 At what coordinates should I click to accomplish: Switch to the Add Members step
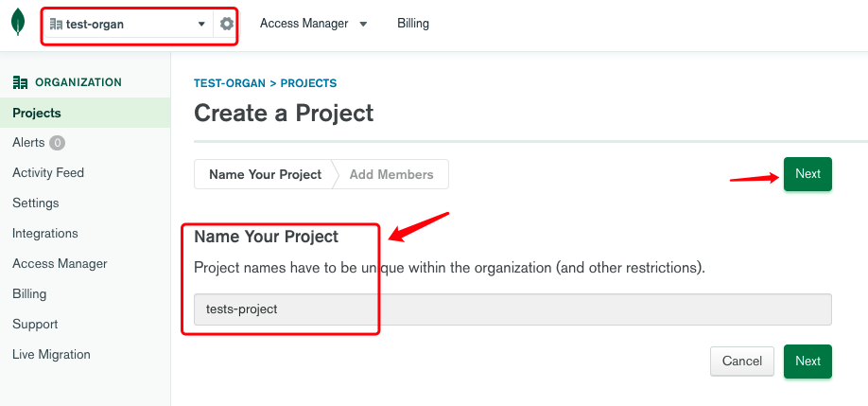391,174
